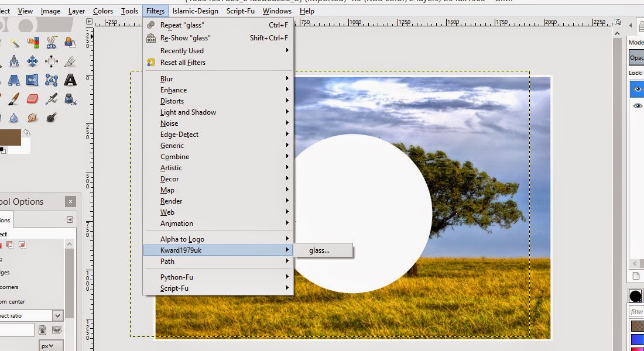The width and height of the screenshot is (644, 351).
Task: Click zoom-on-resize icon at canvas corner
Action: pyautogui.click(x=617, y=22)
